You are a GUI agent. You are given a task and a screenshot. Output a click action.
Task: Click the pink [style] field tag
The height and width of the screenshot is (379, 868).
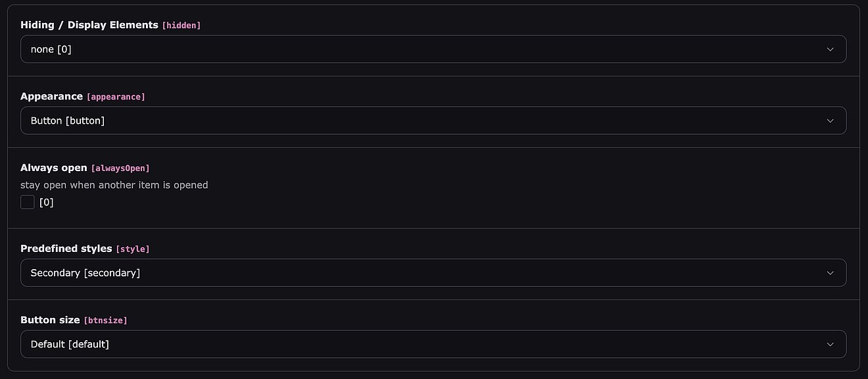(133, 249)
